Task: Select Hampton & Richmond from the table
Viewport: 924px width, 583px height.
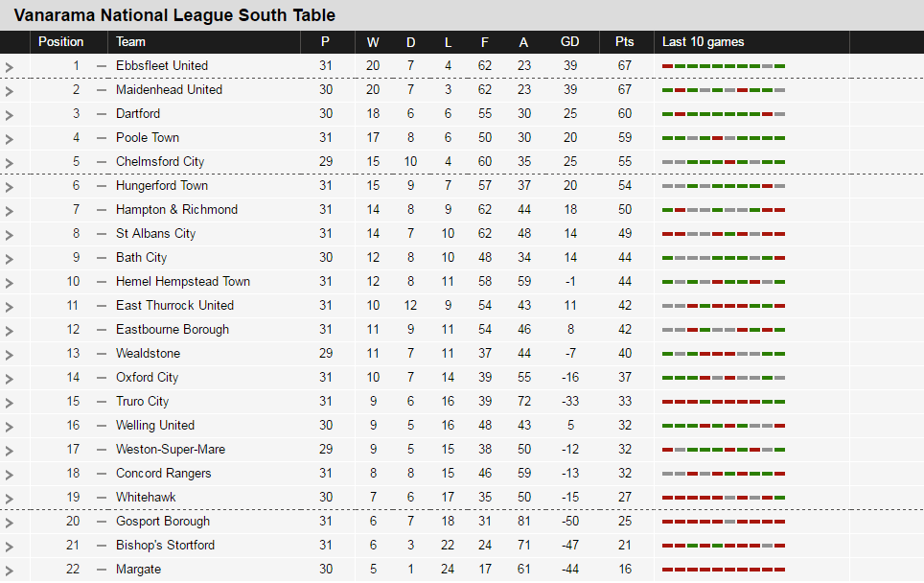Action: coord(177,209)
